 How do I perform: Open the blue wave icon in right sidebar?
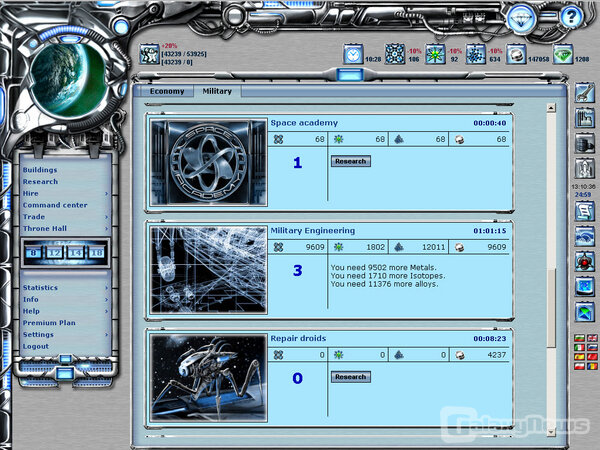(x=585, y=236)
